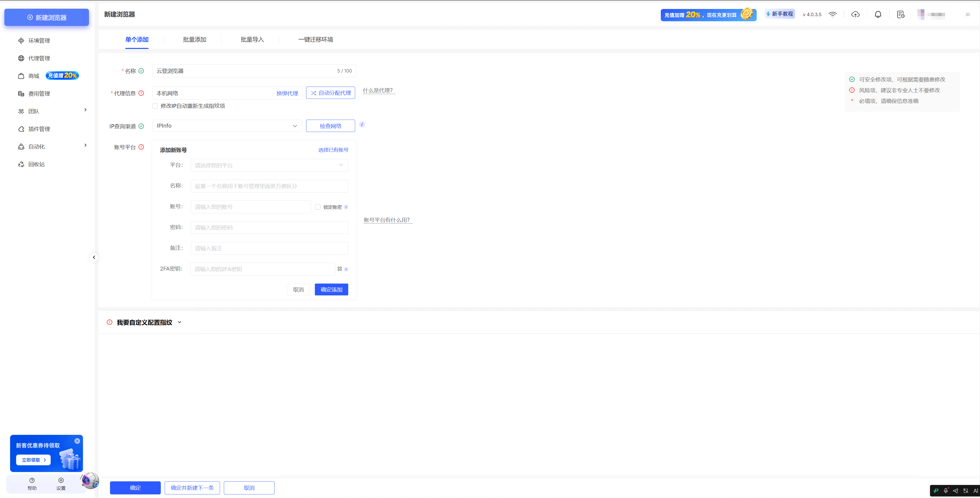Select the 单个添加 tab
Image resolution: width=980 pixels, height=498 pixels.
coord(137,39)
